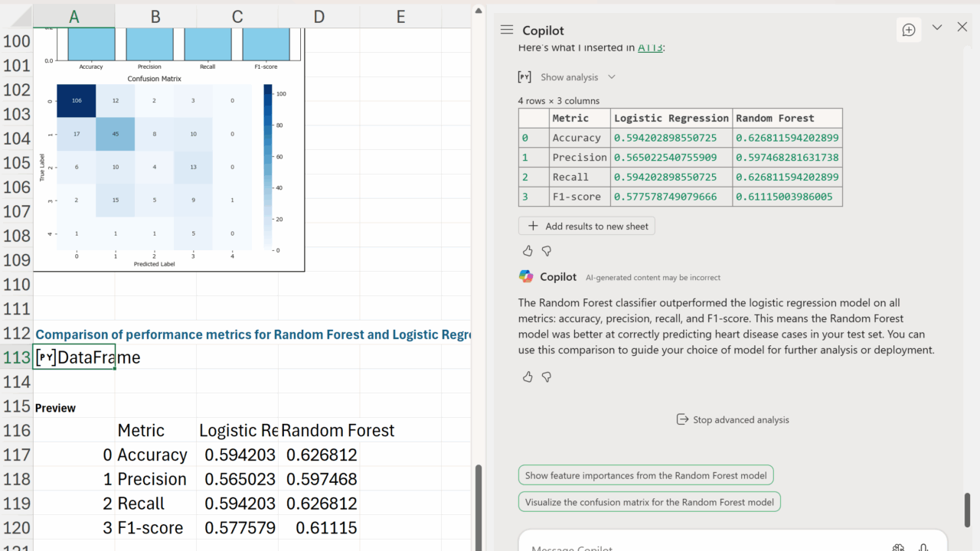980x551 pixels.
Task: Like the inserted results table response
Action: pos(528,251)
